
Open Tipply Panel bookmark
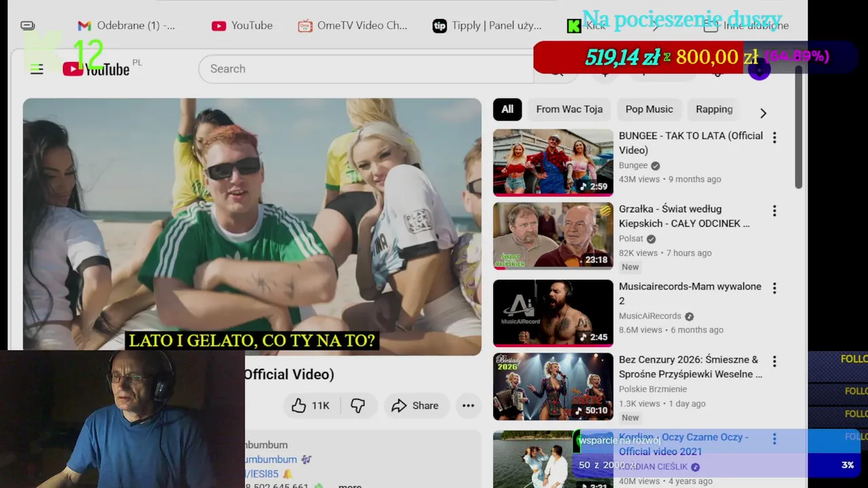487,26
